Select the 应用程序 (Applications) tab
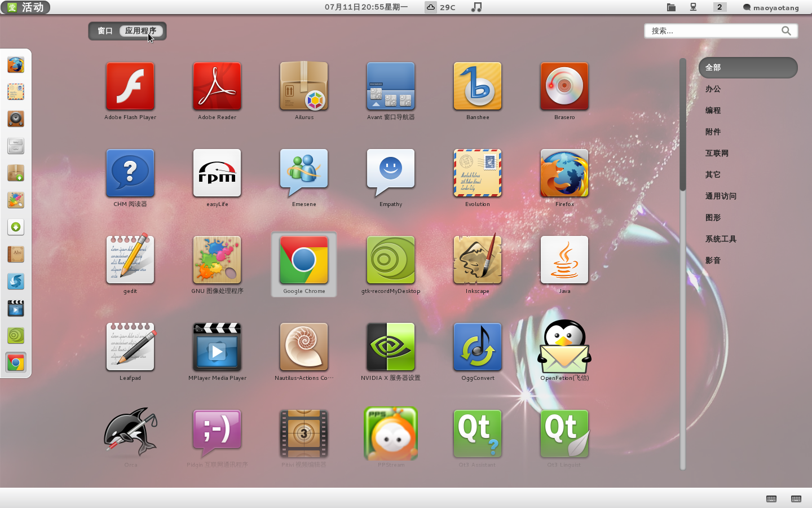This screenshot has width=812, height=508. tap(141, 31)
